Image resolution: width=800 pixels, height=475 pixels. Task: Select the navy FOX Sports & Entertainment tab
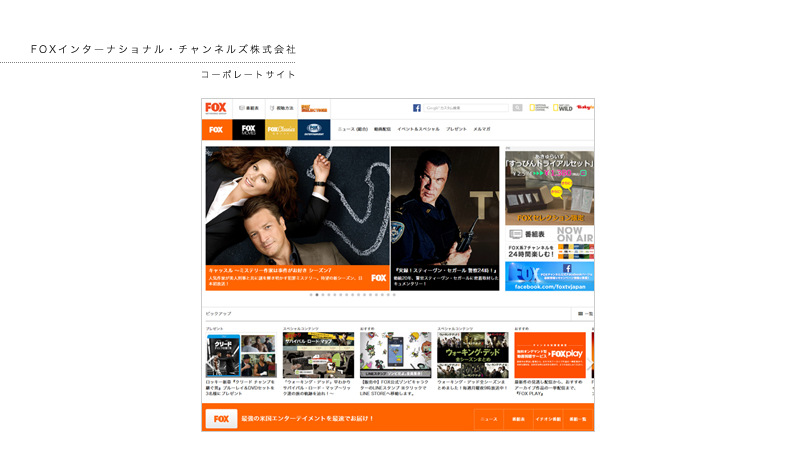click(x=314, y=130)
